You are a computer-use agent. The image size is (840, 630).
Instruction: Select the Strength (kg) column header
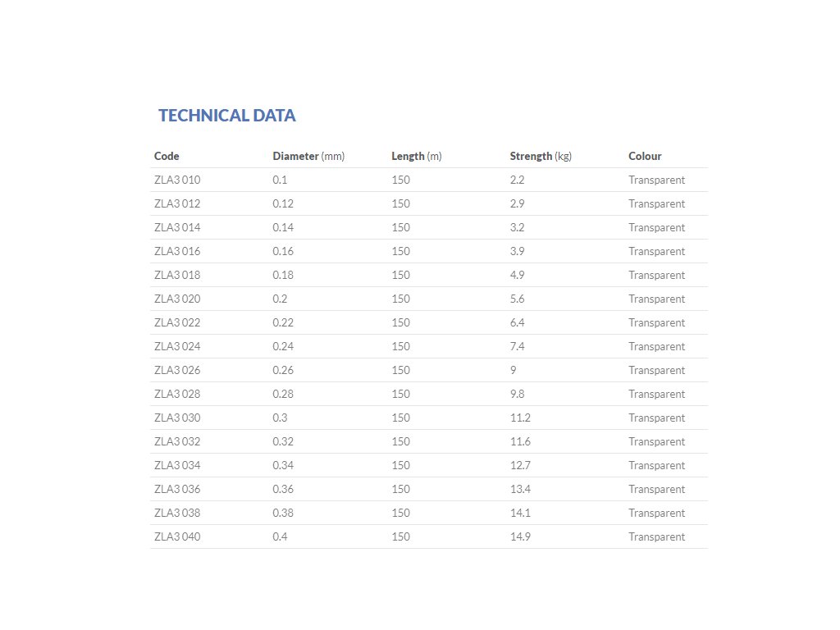click(x=540, y=156)
